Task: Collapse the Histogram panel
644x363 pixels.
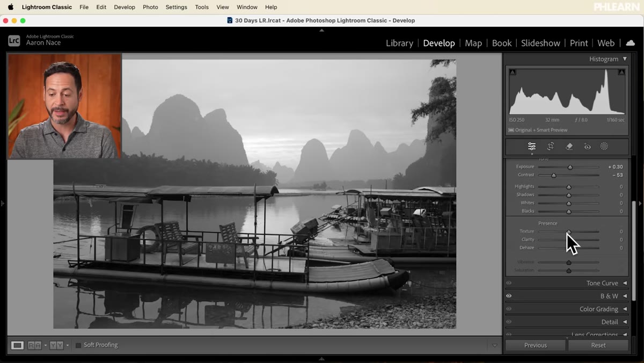Action: tap(625, 59)
